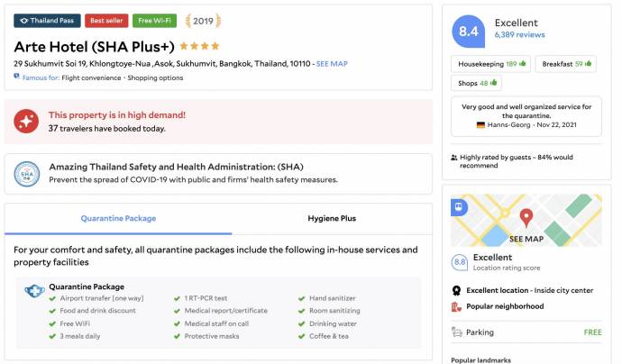Click the Coffee & tea item
Image resolution: width=622 pixels, height=364 pixels.
click(329, 336)
